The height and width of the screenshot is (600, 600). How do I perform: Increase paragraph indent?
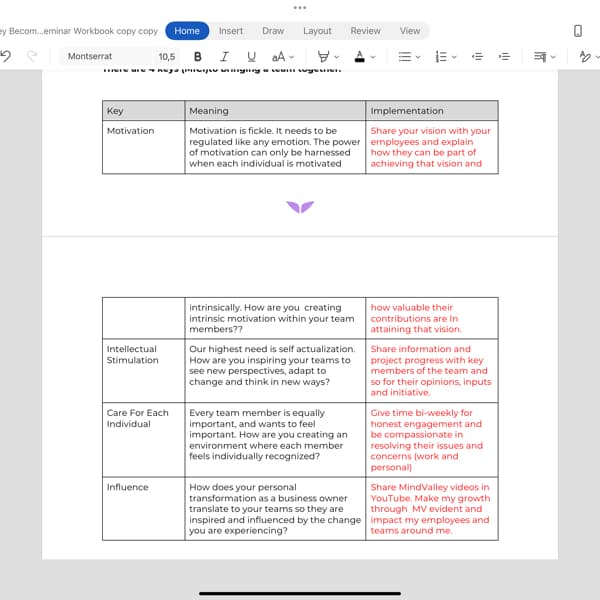tap(504, 57)
